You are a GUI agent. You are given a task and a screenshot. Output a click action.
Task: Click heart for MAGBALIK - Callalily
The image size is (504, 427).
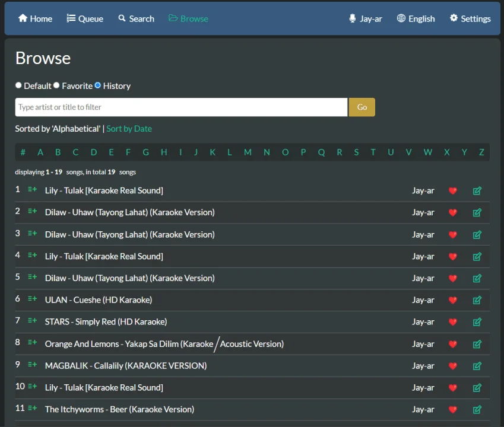(x=452, y=366)
